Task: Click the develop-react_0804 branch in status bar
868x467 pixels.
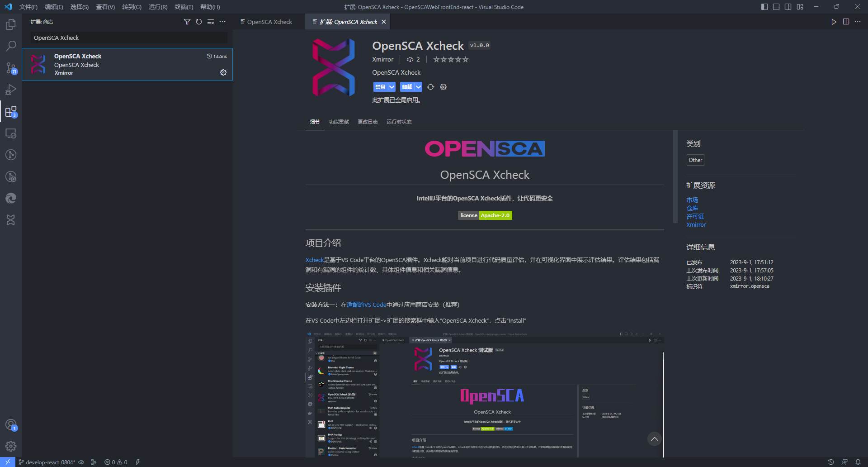Action: click(x=47, y=462)
